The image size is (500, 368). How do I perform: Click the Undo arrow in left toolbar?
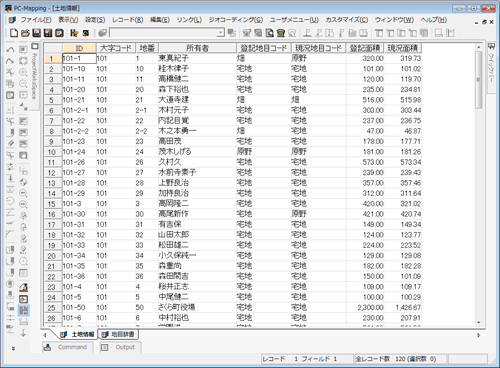pyautogui.click(x=10, y=50)
